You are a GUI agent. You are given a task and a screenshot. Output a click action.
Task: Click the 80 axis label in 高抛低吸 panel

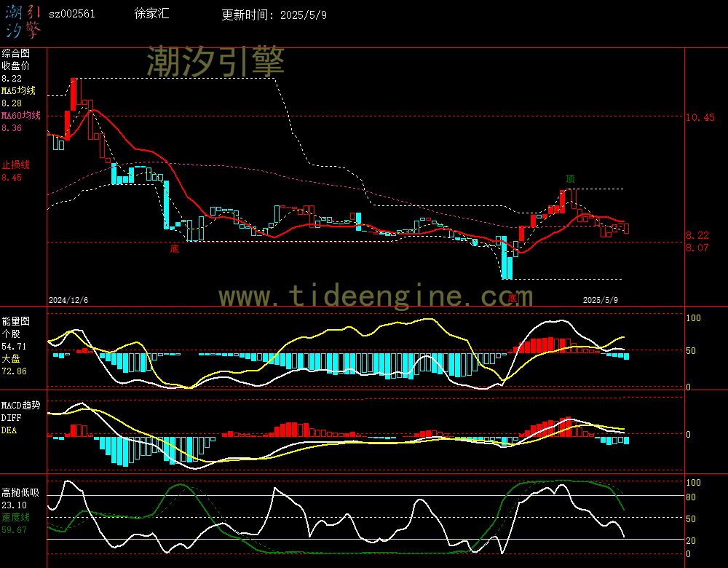click(691, 497)
